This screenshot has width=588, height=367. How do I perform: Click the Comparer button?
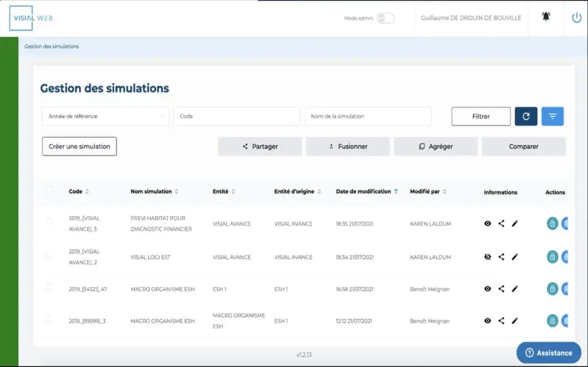click(524, 146)
